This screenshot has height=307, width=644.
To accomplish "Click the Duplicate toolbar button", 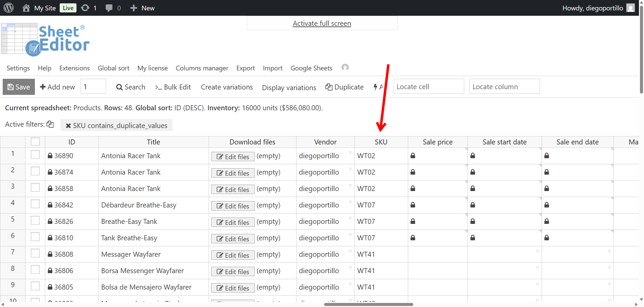I will [x=344, y=87].
